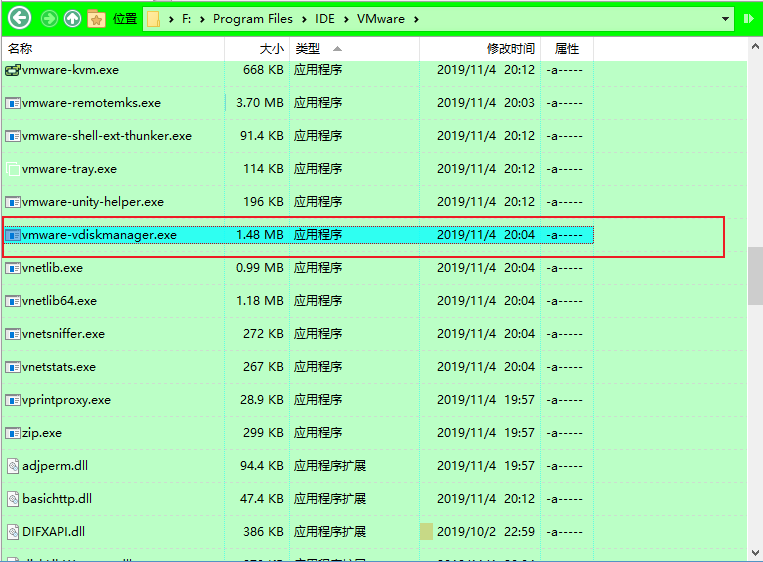
Task: Select file name vmware-kvm.exe
Action: point(70,70)
